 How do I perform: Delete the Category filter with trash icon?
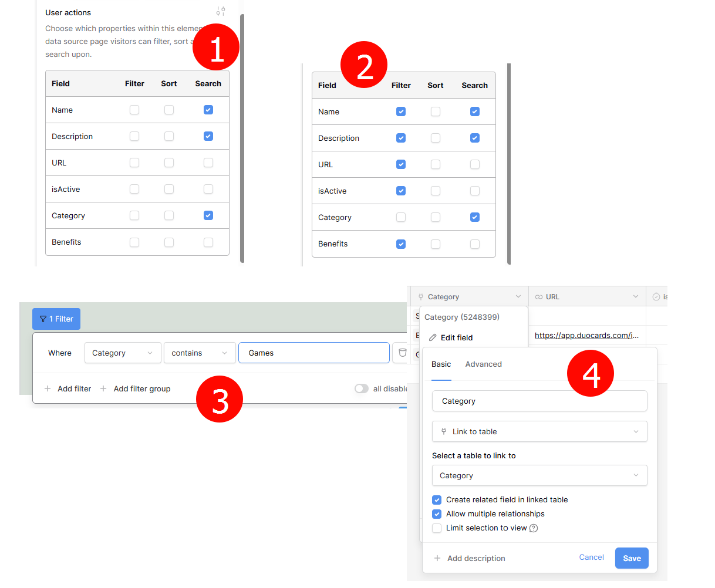[x=402, y=353]
